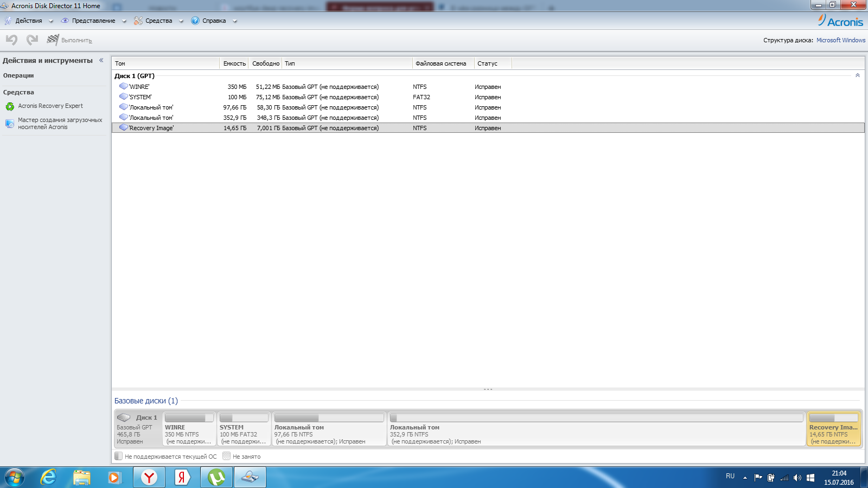The width and height of the screenshot is (868, 488).
Task: Show hidden tray icons arrow
Action: [745, 478]
